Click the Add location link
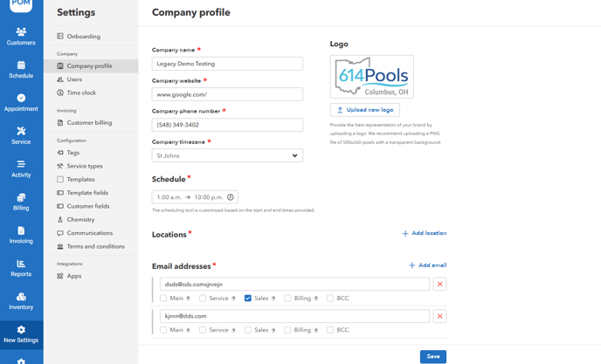The height and width of the screenshot is (364, 601). 424,234
